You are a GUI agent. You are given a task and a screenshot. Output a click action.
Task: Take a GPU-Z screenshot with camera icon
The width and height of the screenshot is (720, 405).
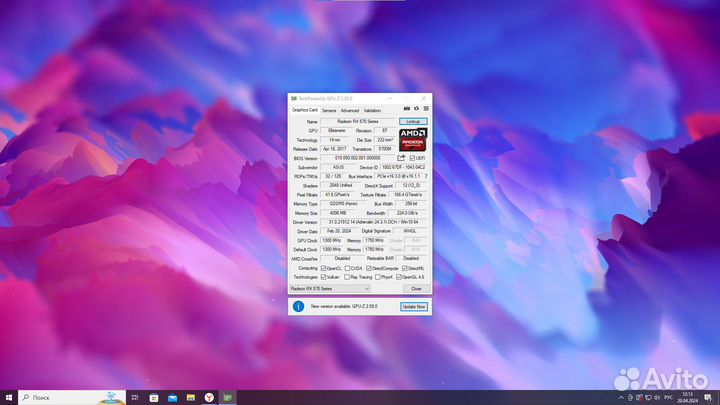[x=406, y=109]
